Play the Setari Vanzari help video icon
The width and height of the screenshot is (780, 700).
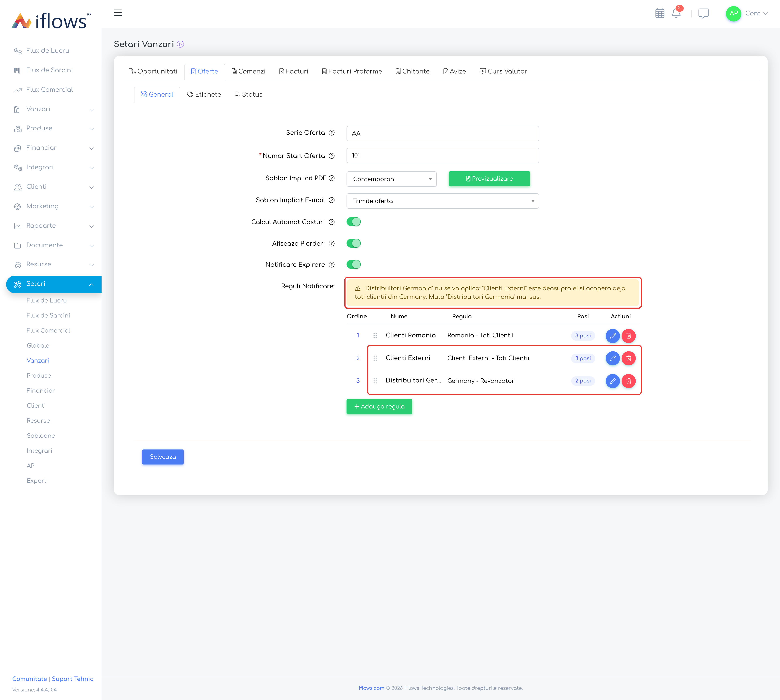point(180,44)
